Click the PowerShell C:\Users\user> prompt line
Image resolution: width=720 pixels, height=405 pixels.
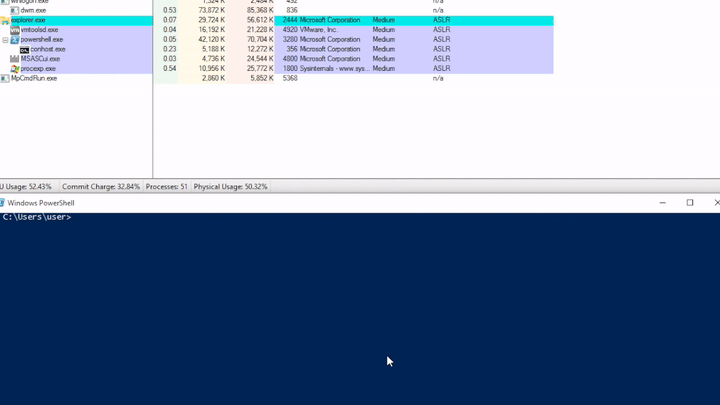[37, 217]
